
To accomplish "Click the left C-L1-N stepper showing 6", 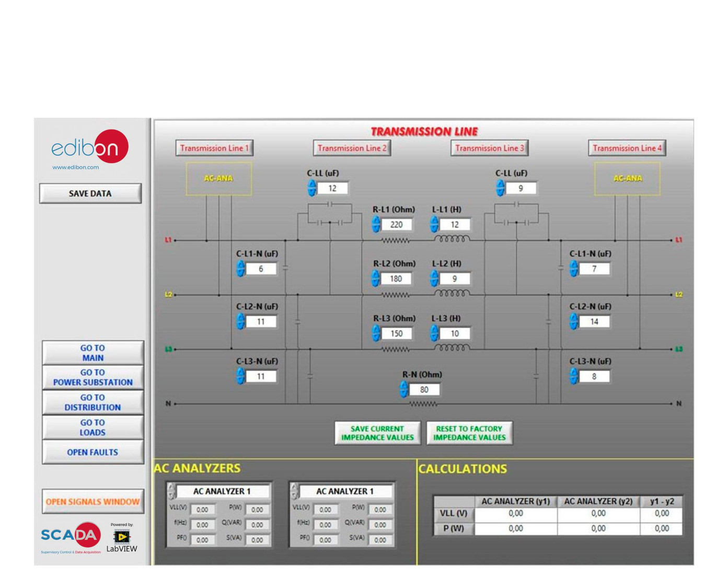I will pos(240,269).
